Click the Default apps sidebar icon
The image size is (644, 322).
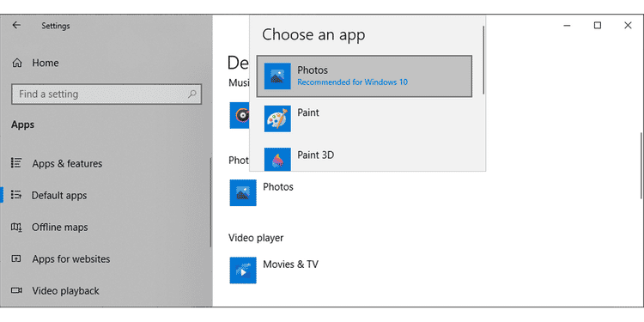[16, 195]
